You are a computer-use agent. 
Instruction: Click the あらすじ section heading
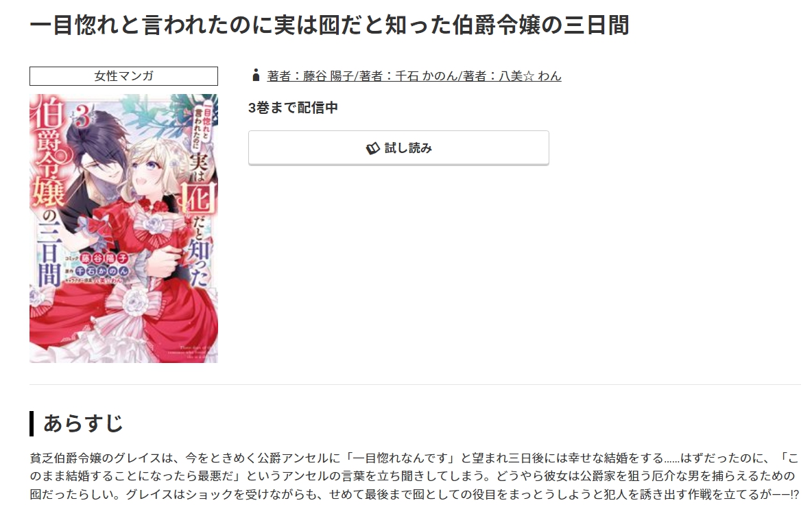click(83, 423)
